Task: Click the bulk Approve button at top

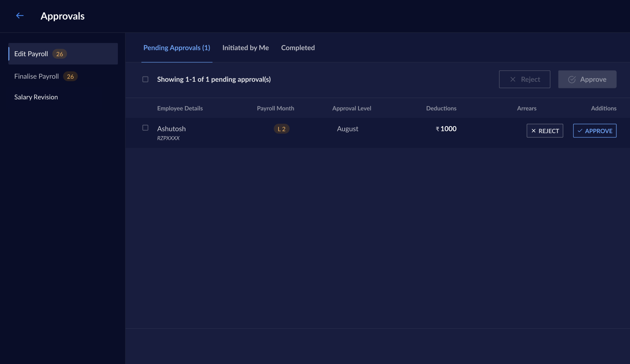Action: pos(587,79)
